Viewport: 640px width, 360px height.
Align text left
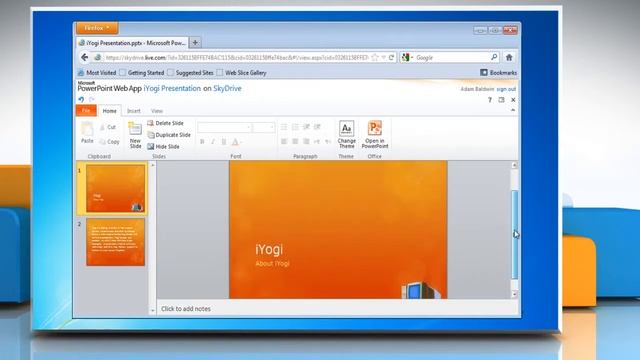tap(284, 142)
